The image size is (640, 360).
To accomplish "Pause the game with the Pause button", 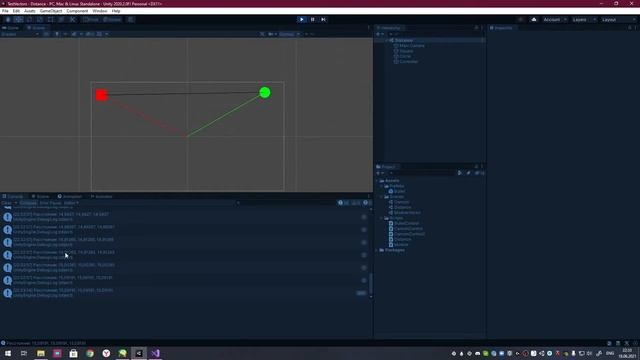I will point(313,19).
